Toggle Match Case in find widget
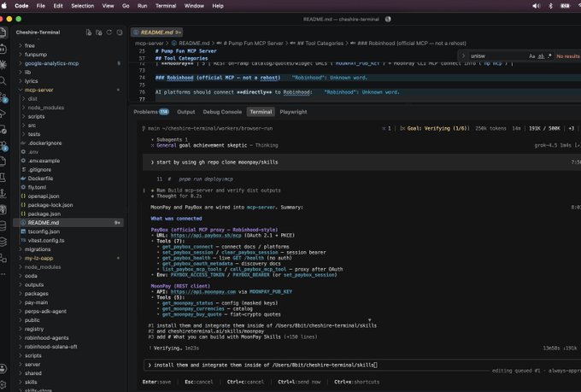 (531, 56)
